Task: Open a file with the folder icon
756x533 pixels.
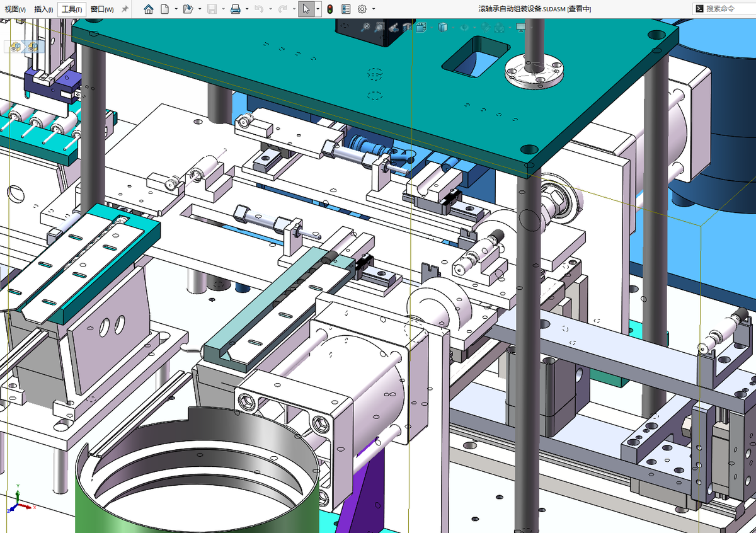Action: point(188,9)
